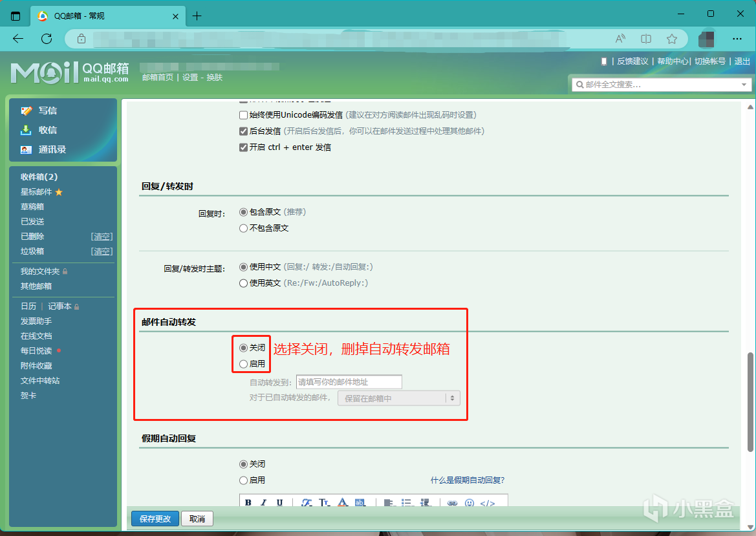Activate the read aloud icon

pos(621,39)
